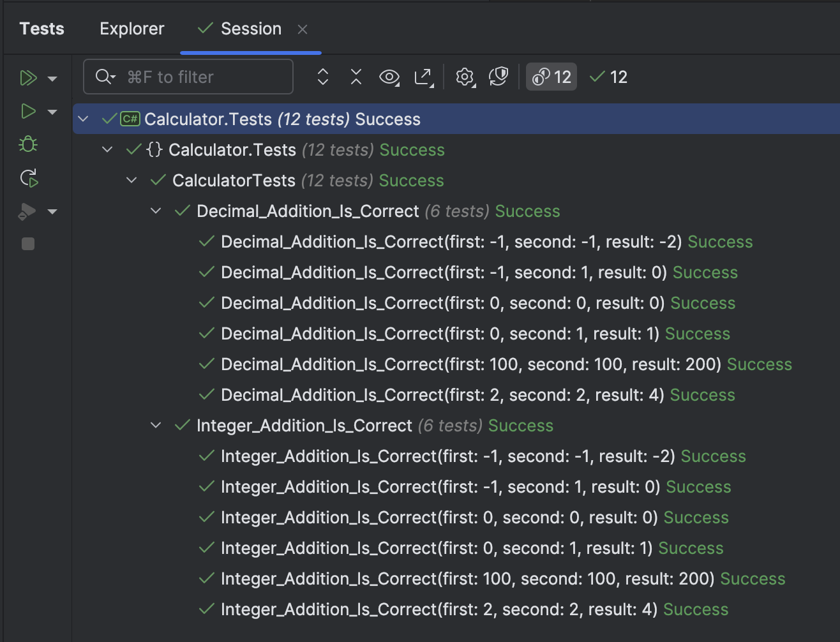Click the Open in editor icon
Viewport: 840px width, 642px height.
[x=424, y=77]
